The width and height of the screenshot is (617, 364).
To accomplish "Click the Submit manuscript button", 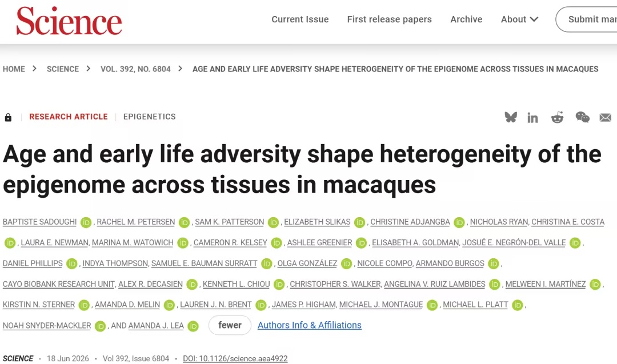I will coord(586,19).
